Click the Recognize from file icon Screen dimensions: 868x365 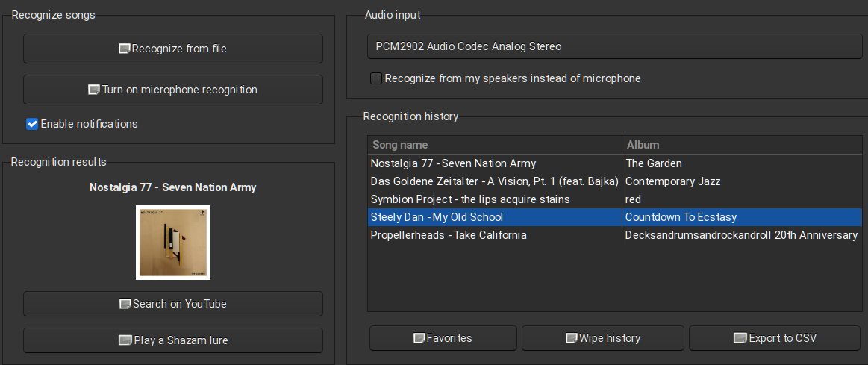click(125, 49)
